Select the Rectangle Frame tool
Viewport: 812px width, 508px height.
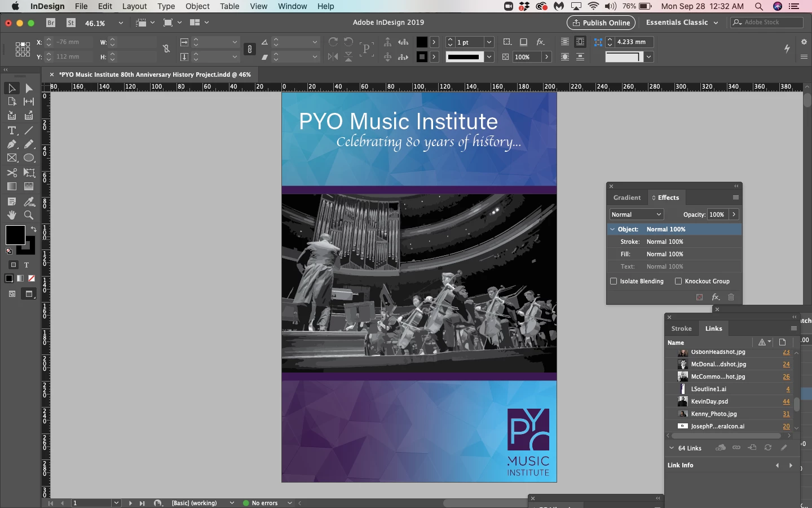[x=11, y=158]
